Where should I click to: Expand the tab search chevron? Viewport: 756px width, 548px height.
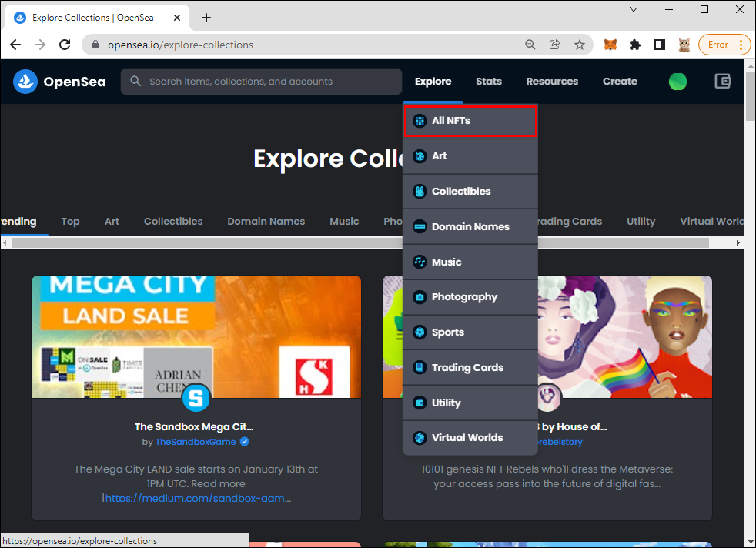click(x=634, y=9)
